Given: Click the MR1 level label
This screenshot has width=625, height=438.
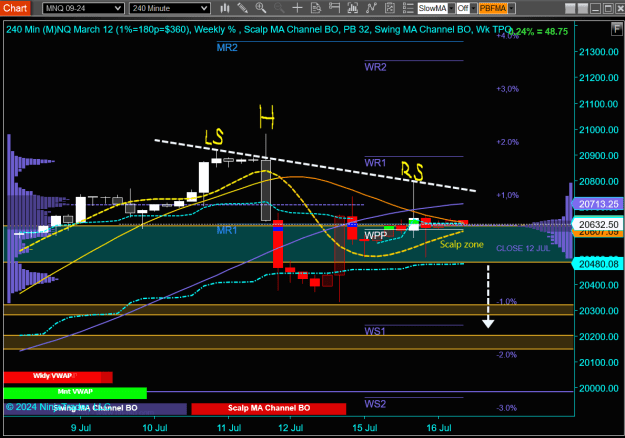Looking at the screenshot, I should (227, 230).
